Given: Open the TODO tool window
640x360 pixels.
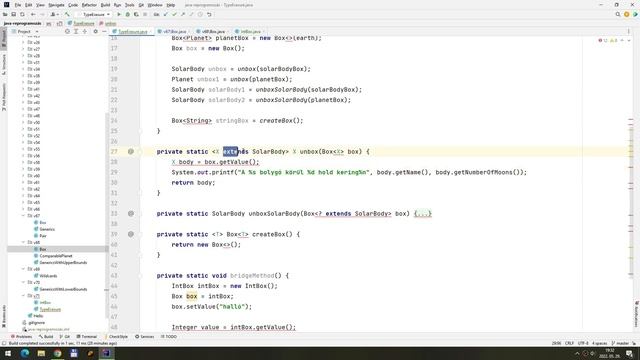Looking at the screenshot, I should 169,337.
